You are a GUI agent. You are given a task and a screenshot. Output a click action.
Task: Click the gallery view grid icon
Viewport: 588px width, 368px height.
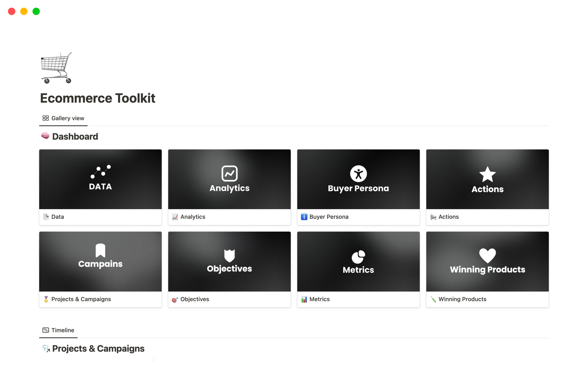pos(45,118)
